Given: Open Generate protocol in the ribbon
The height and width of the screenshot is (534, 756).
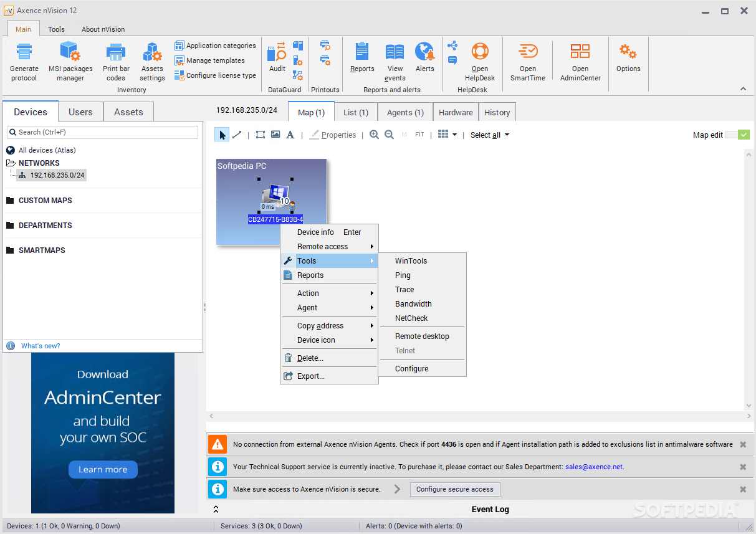Looking at the screenshot, I should coord(24,62).
